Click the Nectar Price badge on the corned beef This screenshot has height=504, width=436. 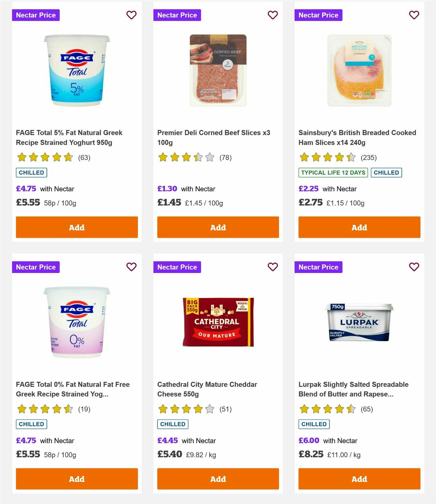(x=177, y=15)
